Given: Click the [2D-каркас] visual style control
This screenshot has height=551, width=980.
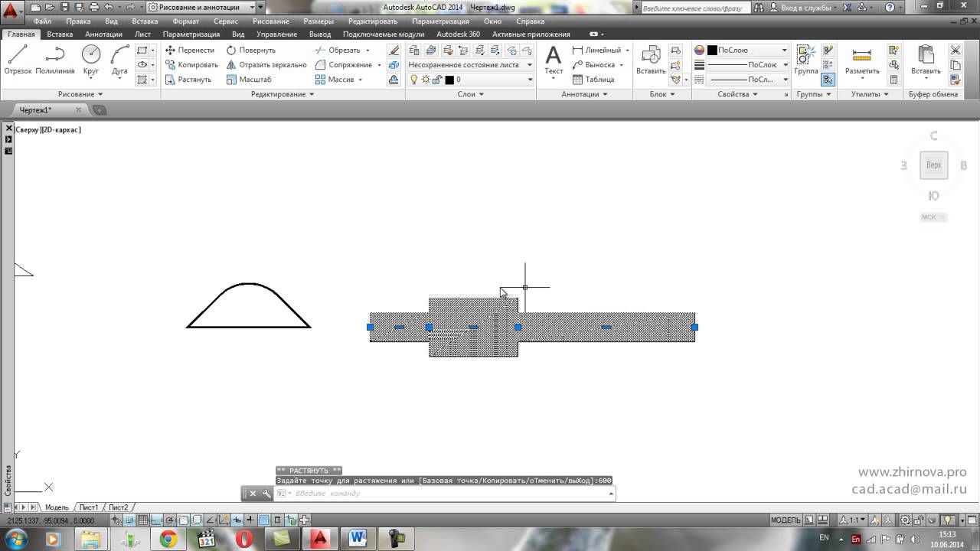Looking at the screenshot, I should [x=60, y=130].
